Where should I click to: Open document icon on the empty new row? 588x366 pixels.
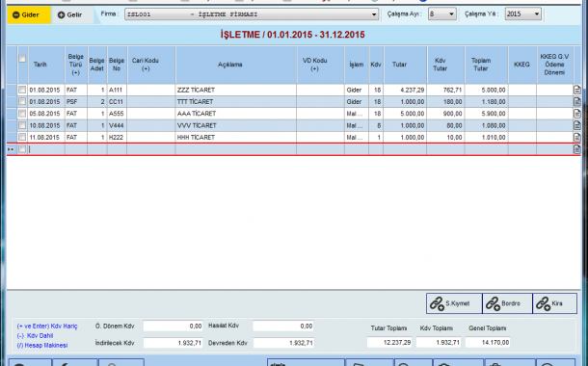[576, 149]
